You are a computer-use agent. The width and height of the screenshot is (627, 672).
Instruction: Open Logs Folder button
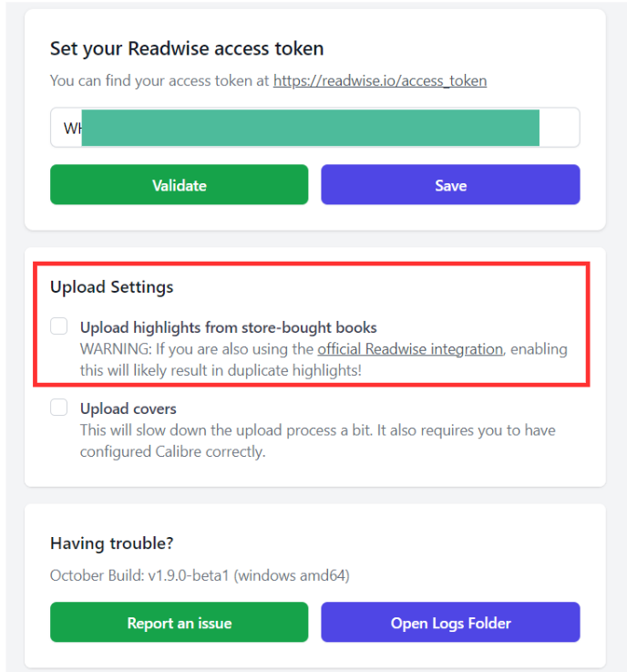tap(450, 623)
